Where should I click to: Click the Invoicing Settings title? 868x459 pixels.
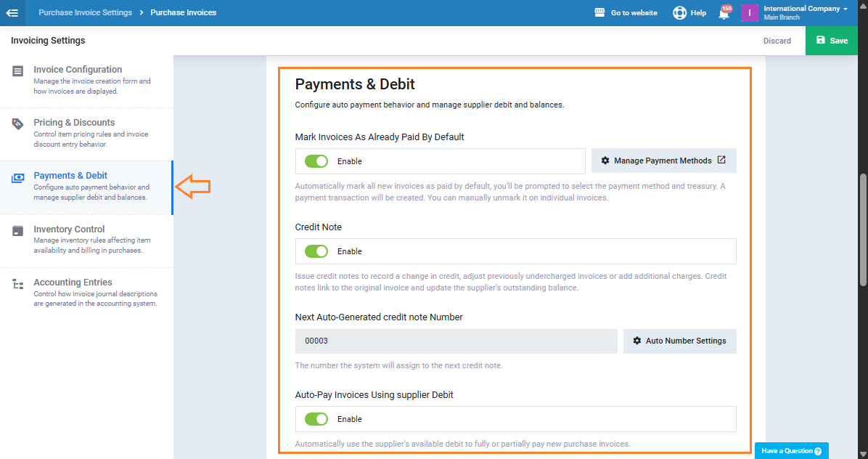(x=48, y=41)
